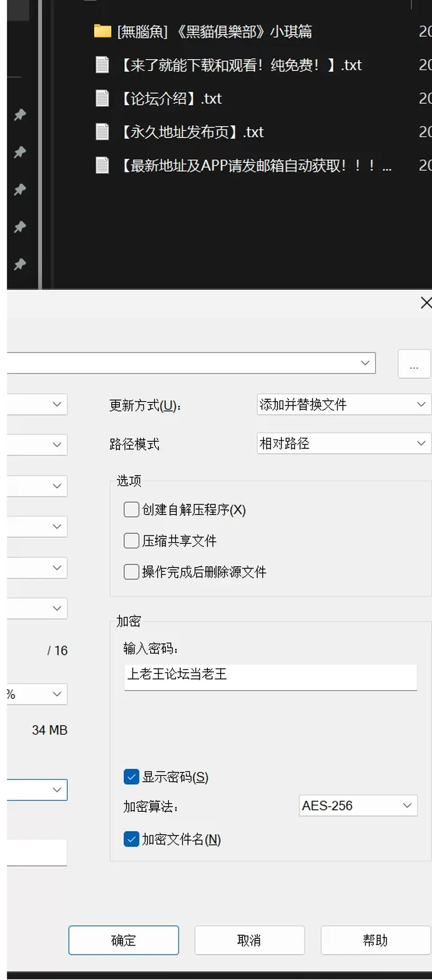Disable the 加密文件名(N) checkbox
Viewport: 432px width, 980px height.
131,839
